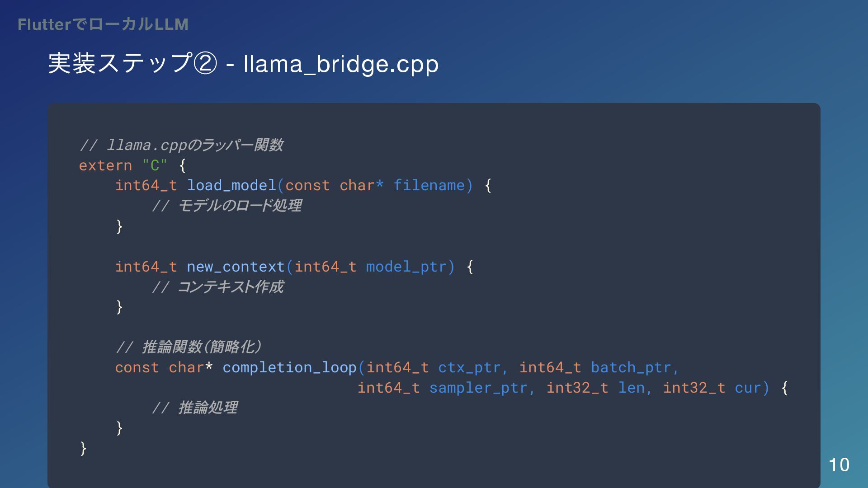Click the comment '推論処理'

coord(208,408)
